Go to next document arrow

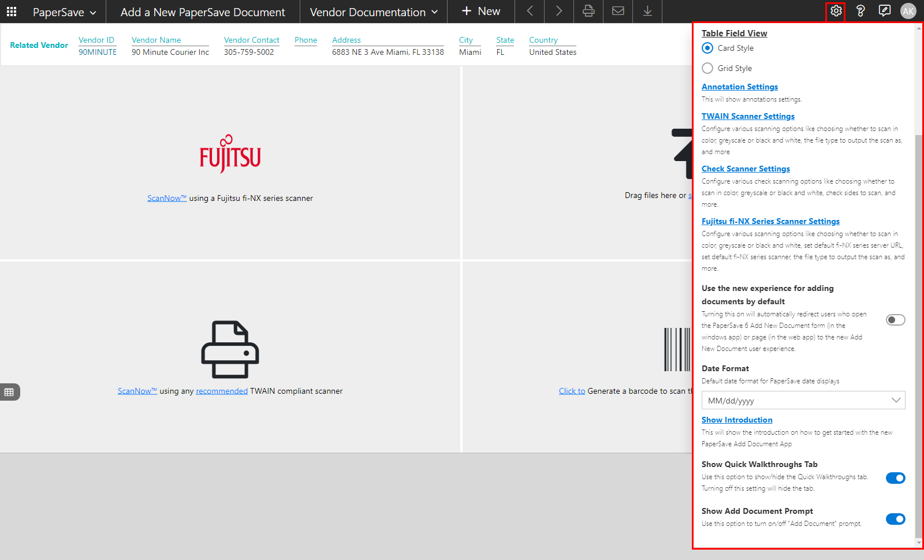coord(558,11)
